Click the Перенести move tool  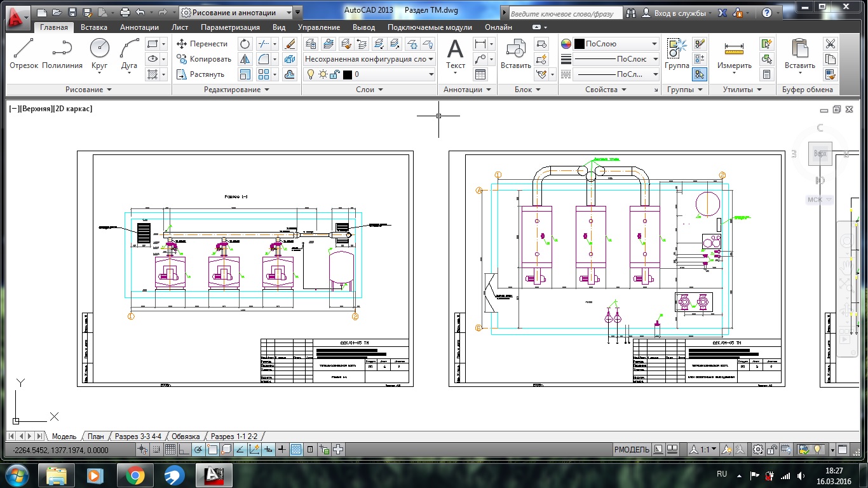coord(202,44)
